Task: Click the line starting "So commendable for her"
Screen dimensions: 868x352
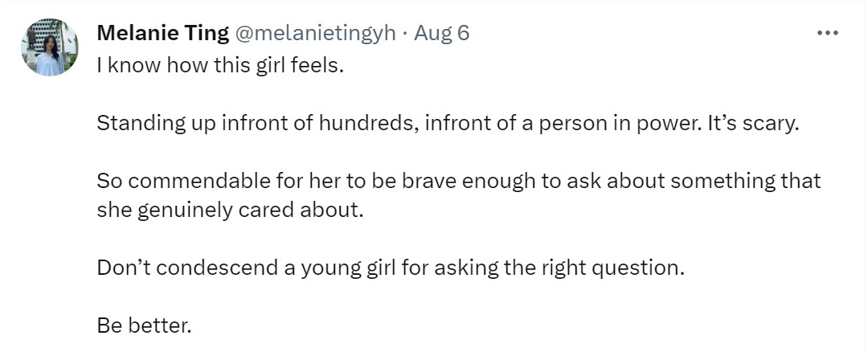Action: (x=458, y=182)
